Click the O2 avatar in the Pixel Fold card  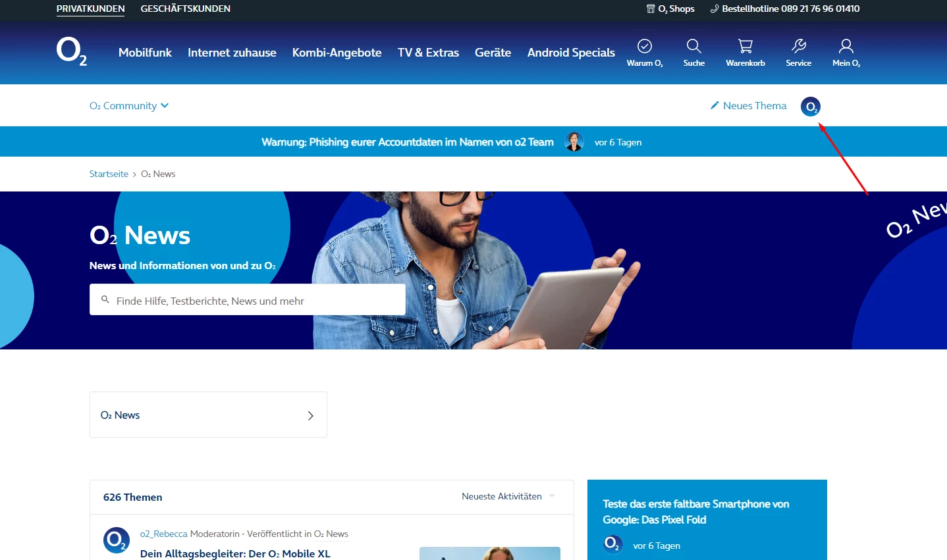613,545
